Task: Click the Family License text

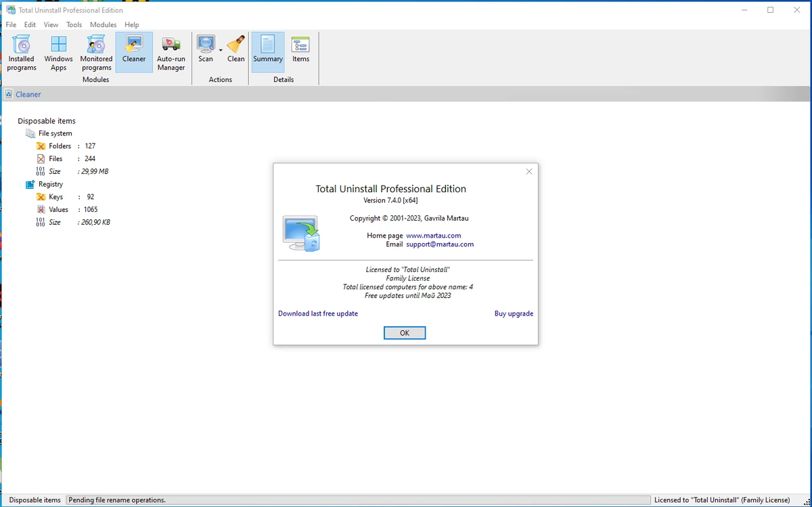Action: [408, 278]
